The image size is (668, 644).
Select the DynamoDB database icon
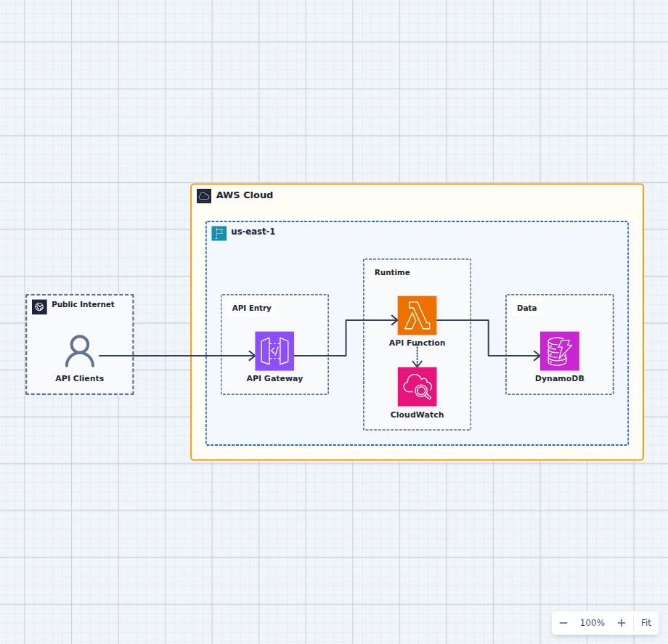tap(559, 351)
